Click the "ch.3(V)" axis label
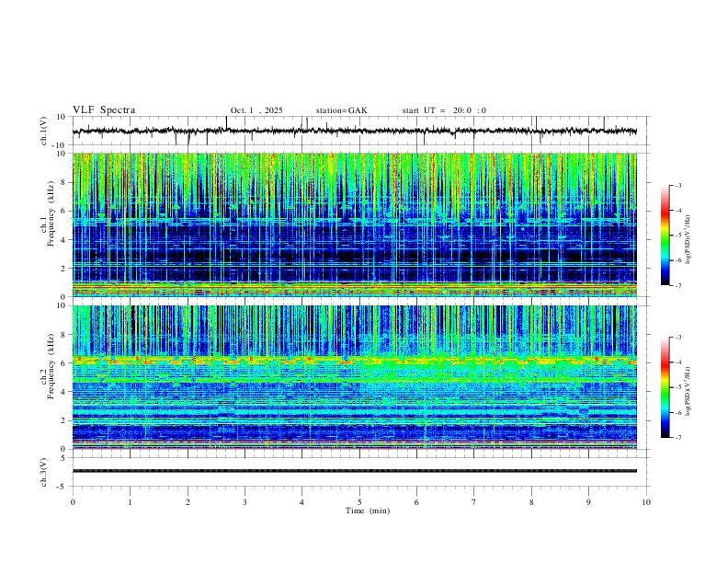728x563 pixels. pyautogui.click(x=44, y=472)
